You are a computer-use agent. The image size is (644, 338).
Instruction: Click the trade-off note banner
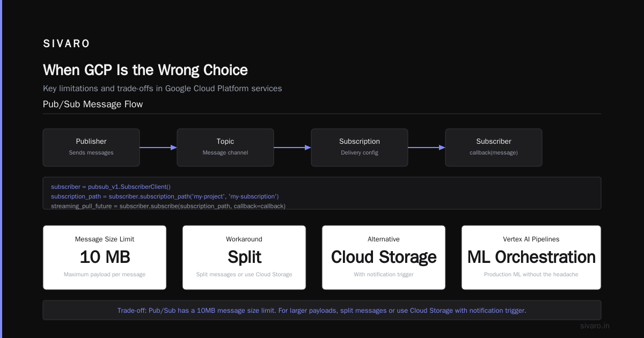322,310
